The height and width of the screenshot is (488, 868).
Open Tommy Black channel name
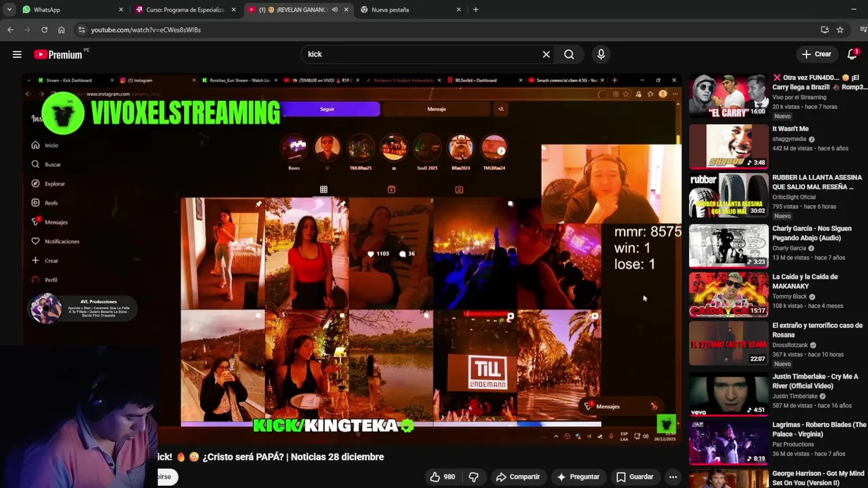[789, 296]
